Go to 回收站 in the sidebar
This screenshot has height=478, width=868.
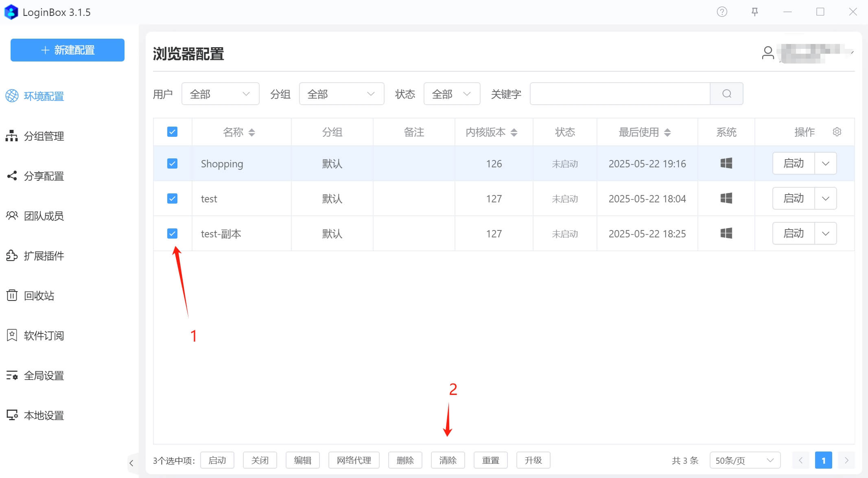(39, 296)
